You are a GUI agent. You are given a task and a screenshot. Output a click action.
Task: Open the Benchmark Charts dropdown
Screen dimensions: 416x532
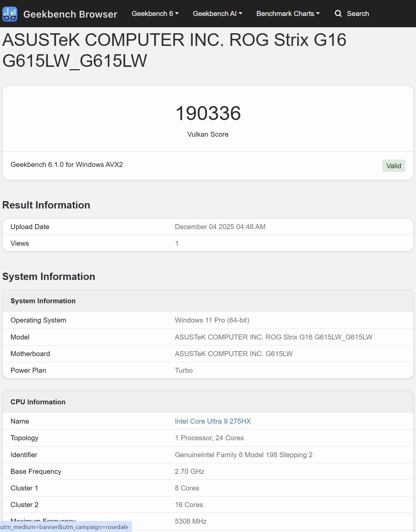point(288,14)
